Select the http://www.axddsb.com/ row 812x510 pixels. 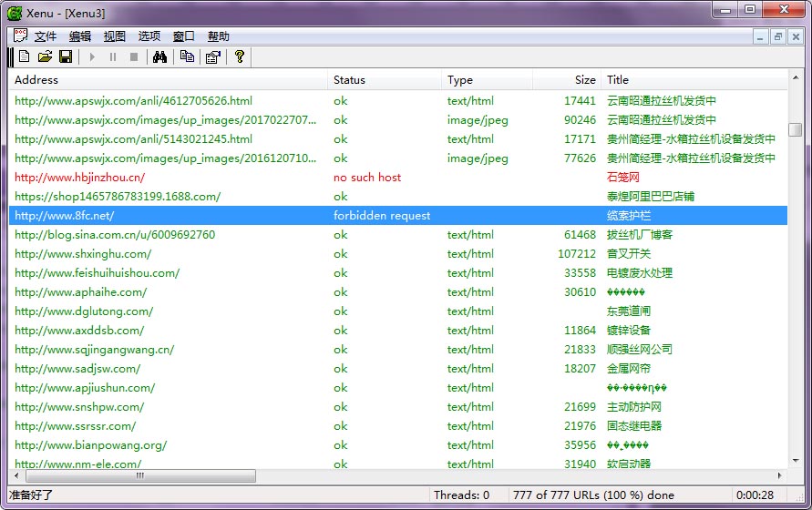398,331
